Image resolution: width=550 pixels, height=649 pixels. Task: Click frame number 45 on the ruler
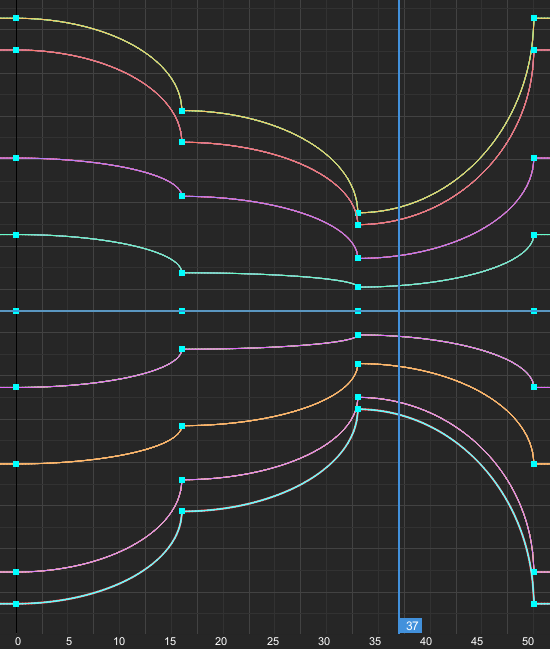pyautogui.click(x=477, y=641)
